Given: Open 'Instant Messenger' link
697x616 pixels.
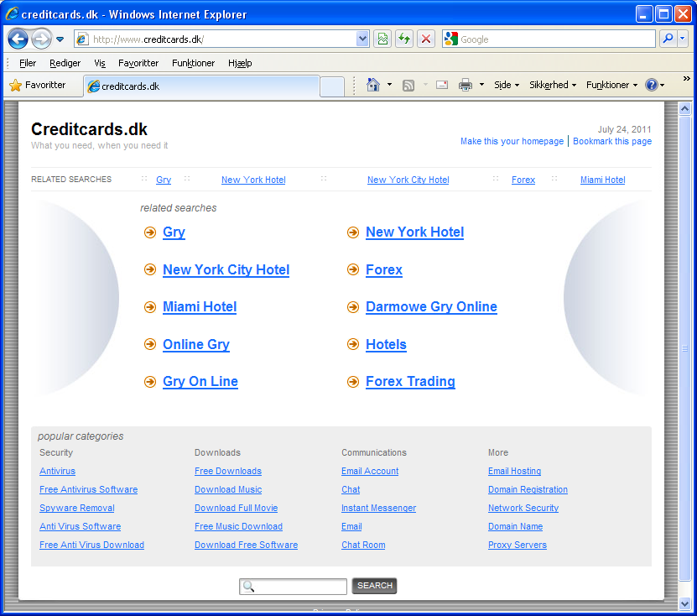Looking at the screenshot, I should (x=379, y=508).
